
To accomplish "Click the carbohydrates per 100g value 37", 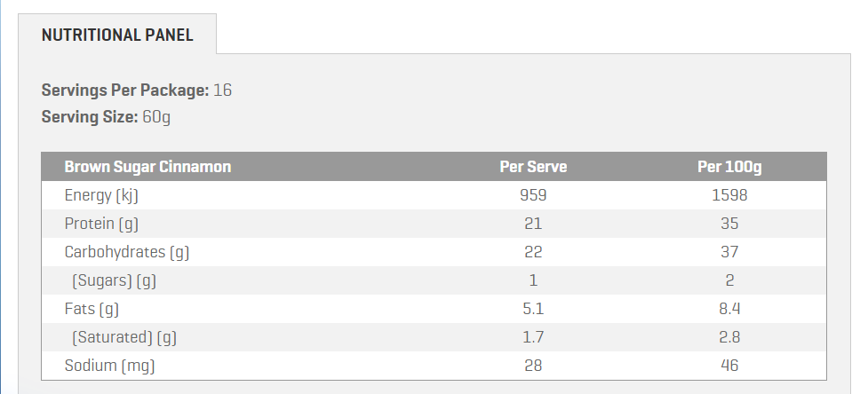I will tap(729, 252).
